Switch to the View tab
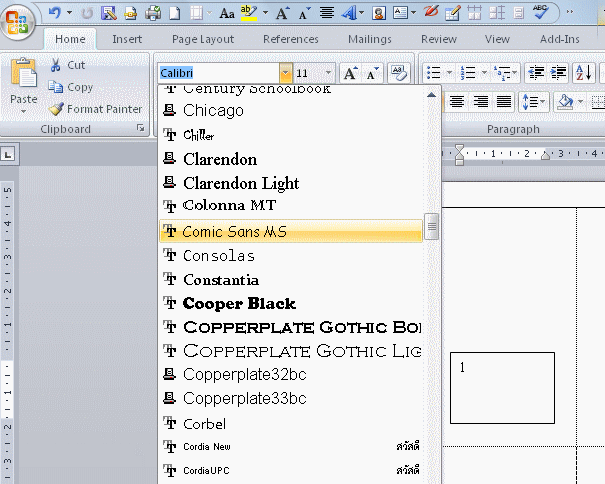605x484 pixels. pos(497,39)
